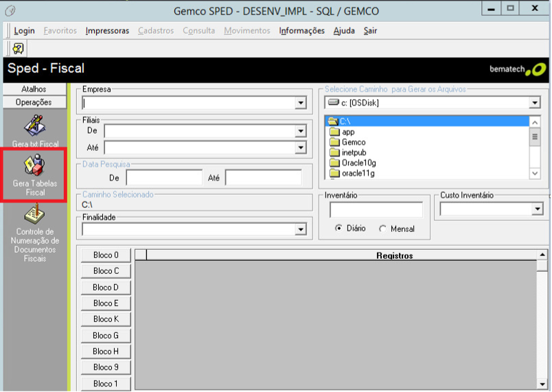Click the Bloco E button
The width and height of the screenshot is (552, 392).
(x=106, y=303)
